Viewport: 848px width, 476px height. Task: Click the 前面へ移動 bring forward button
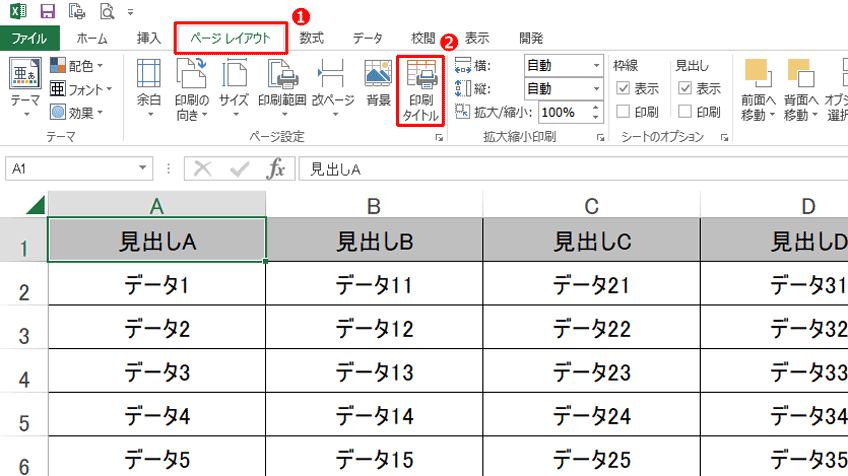click(758, 89)
